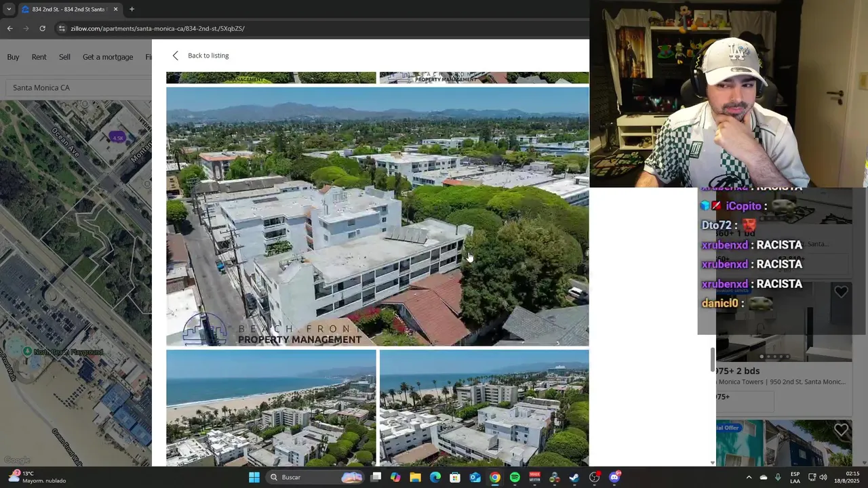Open Outlook from the taskbar

pyautogui.click(x=475, y=477)
